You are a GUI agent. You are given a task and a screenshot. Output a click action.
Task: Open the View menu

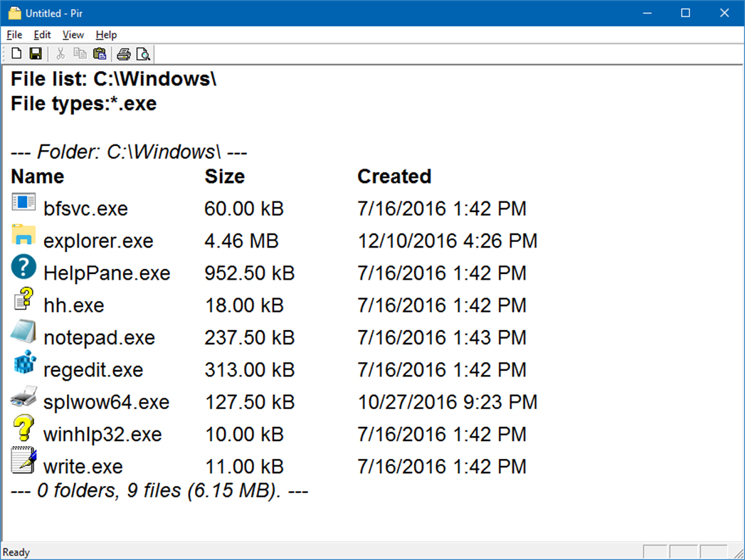click(x=73, y=35)
